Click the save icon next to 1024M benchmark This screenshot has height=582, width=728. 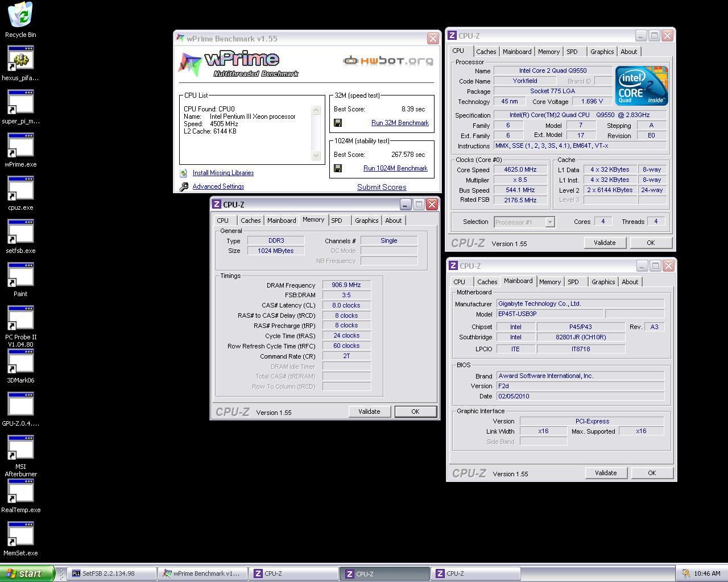pos(338,168)
